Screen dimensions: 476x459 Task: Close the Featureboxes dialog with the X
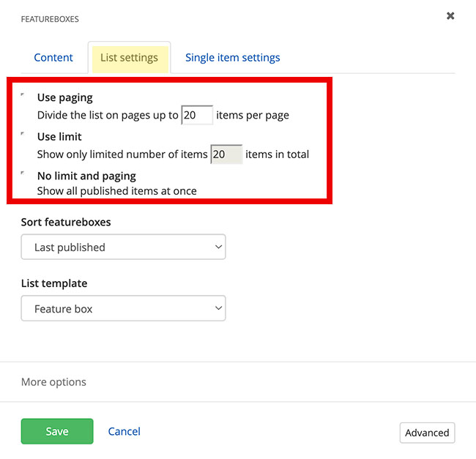click(450, 16)
